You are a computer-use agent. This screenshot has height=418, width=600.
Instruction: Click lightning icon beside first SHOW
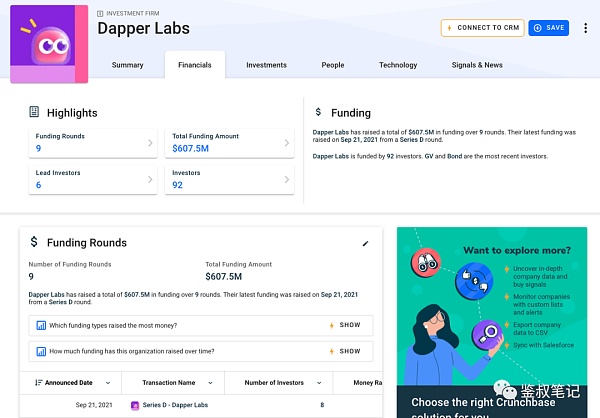click(x=331, y=325)
